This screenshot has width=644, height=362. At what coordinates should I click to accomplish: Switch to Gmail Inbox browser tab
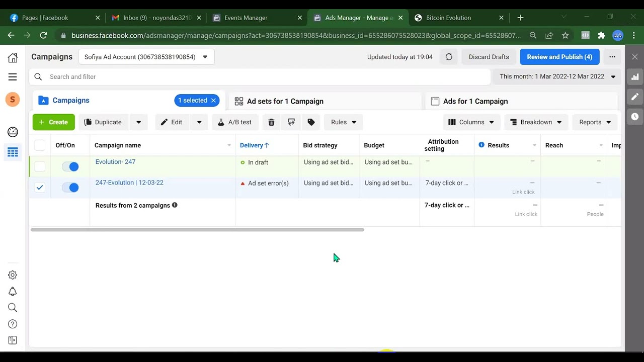tap(156, 18)
